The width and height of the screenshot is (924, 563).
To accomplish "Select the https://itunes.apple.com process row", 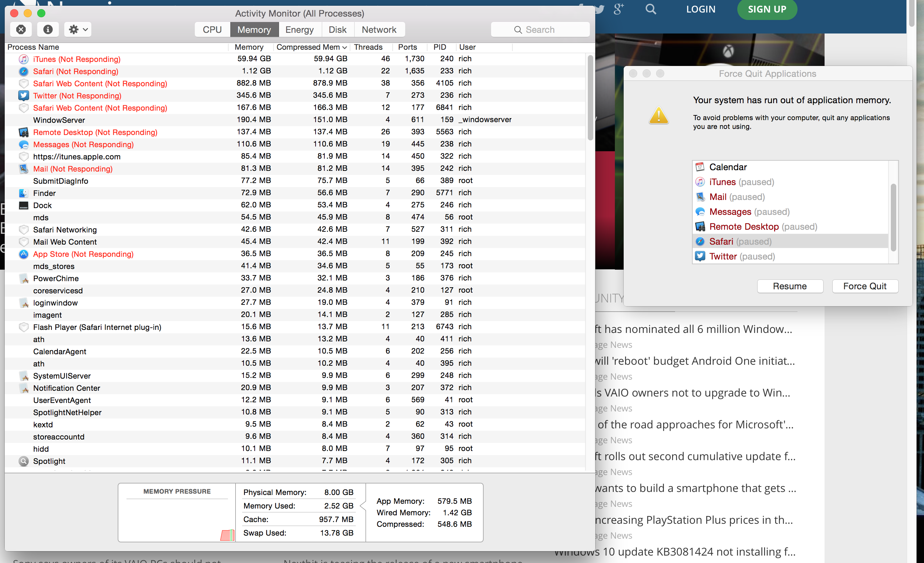I will (295, 156).
